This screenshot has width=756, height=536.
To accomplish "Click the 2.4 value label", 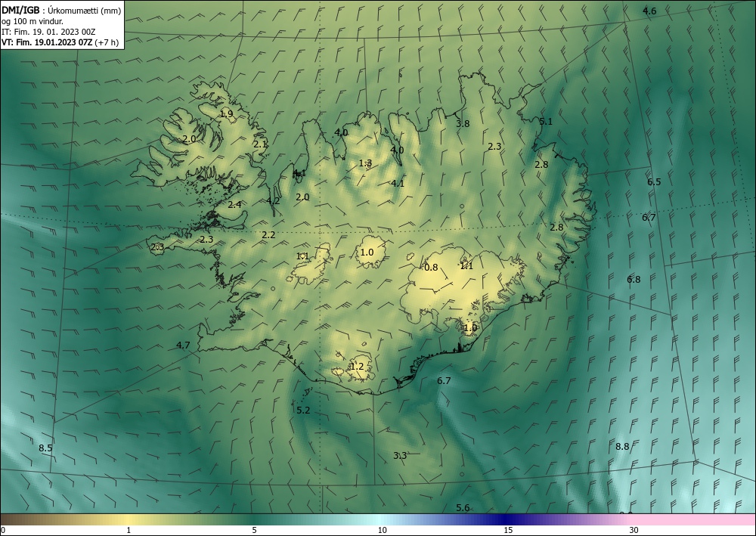I will (x=234, y=205).
